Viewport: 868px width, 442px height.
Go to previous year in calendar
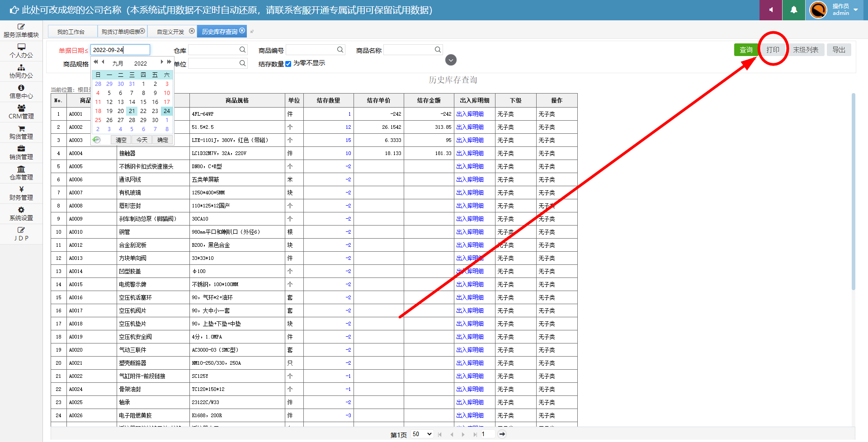[96, 62]
